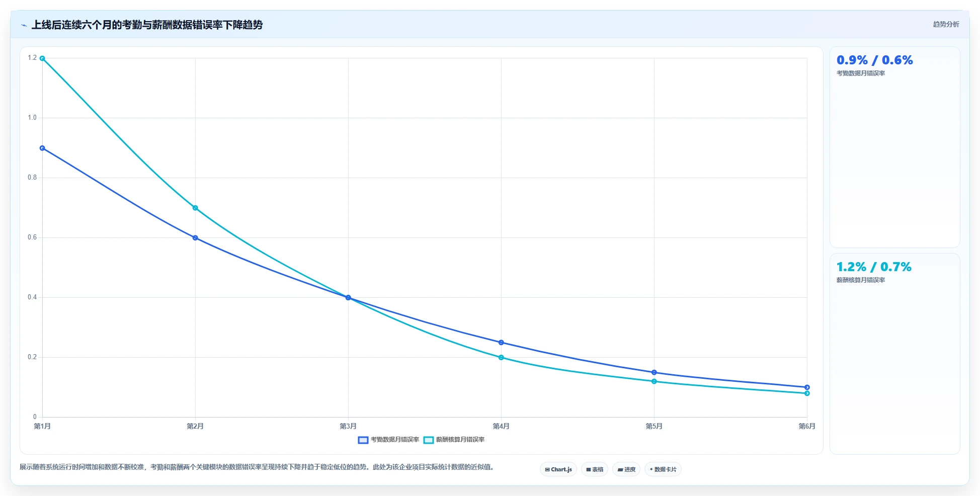This screenshot has height=496, width=980.
Task: Click the 考勤数据月错误率 legend label
Action: click(x=395, y=440)
